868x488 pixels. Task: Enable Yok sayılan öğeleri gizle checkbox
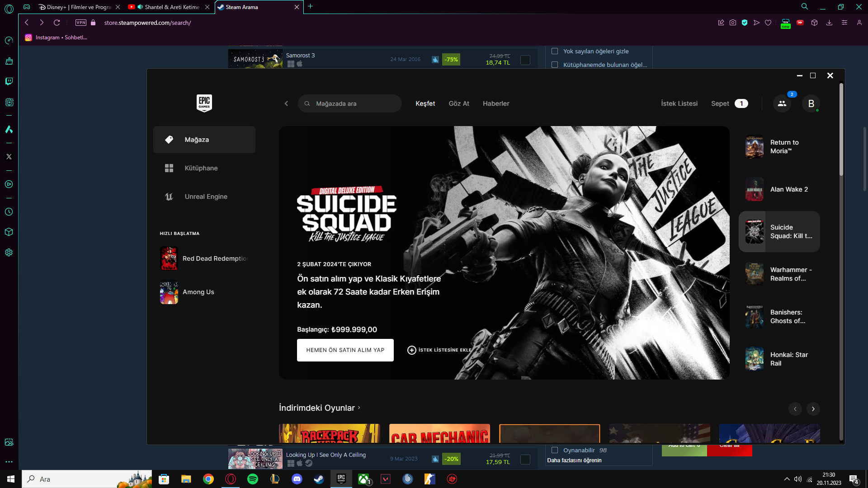coord(555,51)
